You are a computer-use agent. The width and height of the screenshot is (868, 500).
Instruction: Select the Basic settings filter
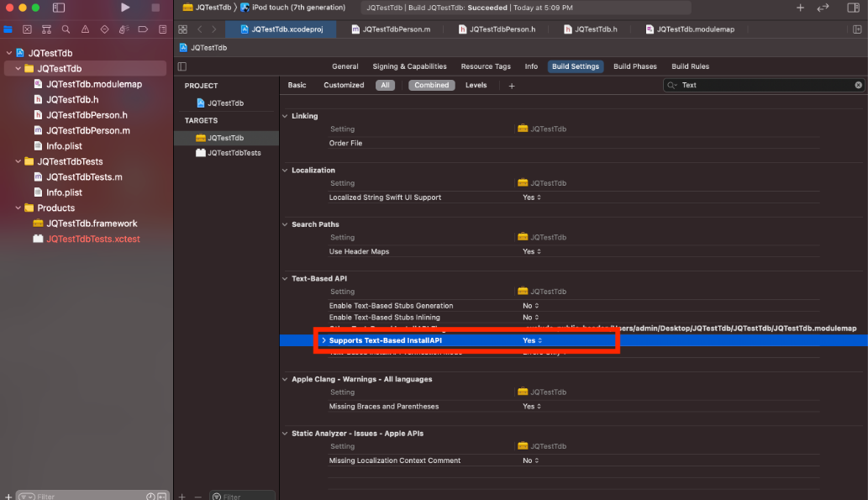pos(297,85)
